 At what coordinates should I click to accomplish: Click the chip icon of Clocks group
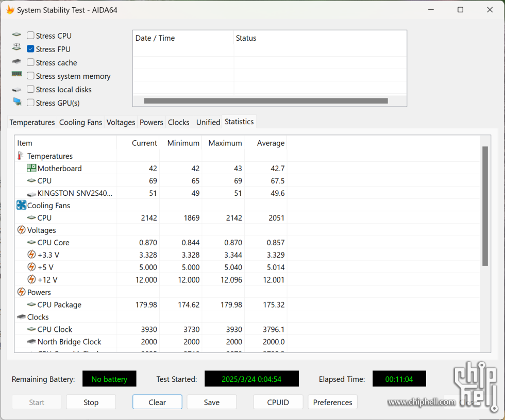tap(21, 317)
